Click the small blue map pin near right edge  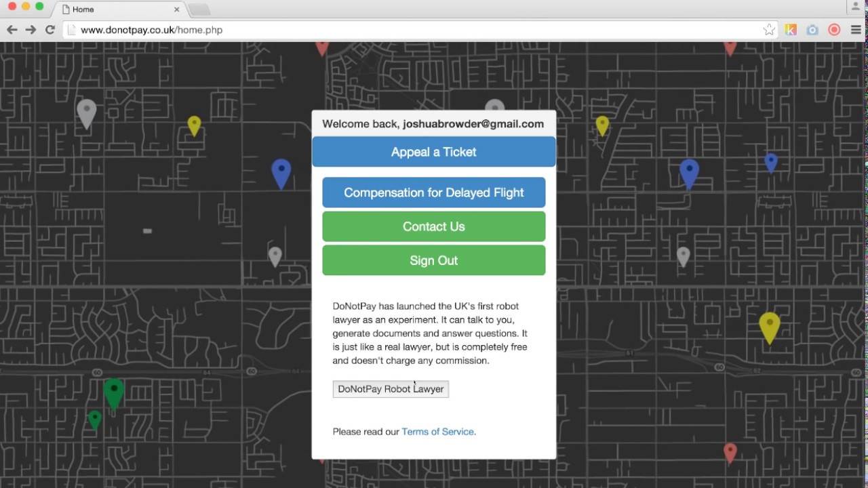click(771, 163)
